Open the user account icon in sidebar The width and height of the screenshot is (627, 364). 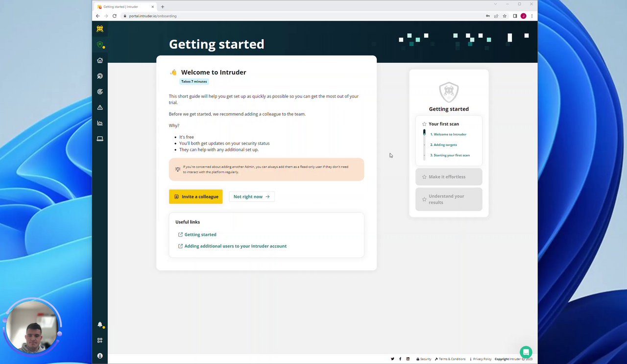(100, 356)
